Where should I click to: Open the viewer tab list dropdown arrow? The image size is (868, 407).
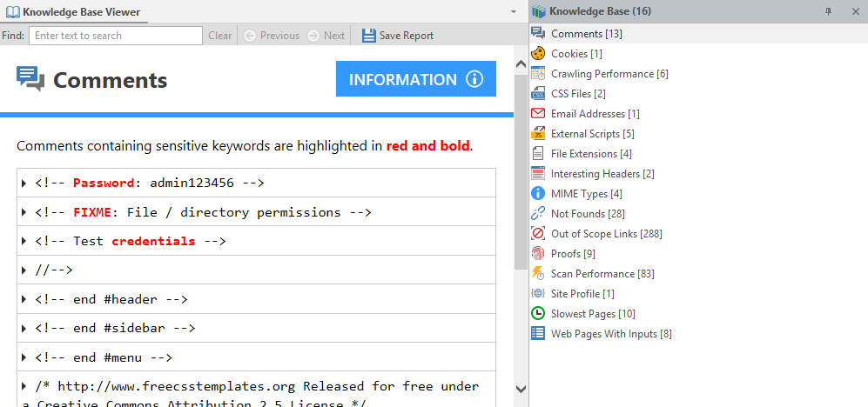click(x=513, y=11)
